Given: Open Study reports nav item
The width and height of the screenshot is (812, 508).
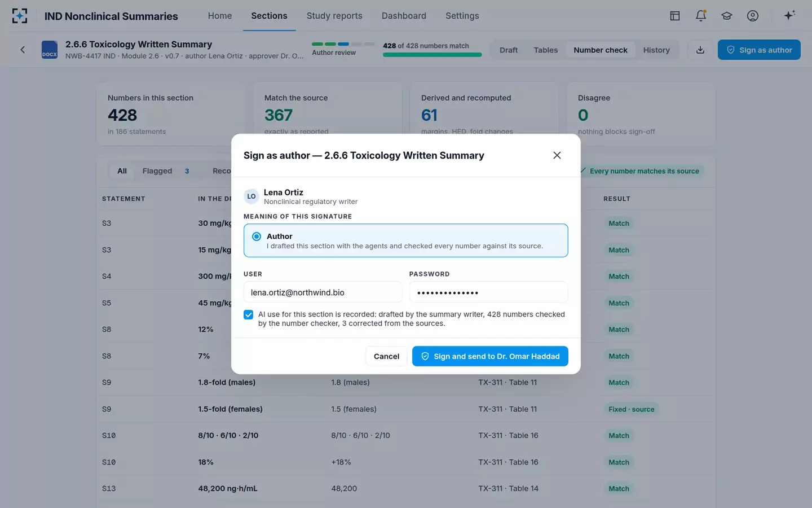Looking at the screenshot, I should 334,16.
